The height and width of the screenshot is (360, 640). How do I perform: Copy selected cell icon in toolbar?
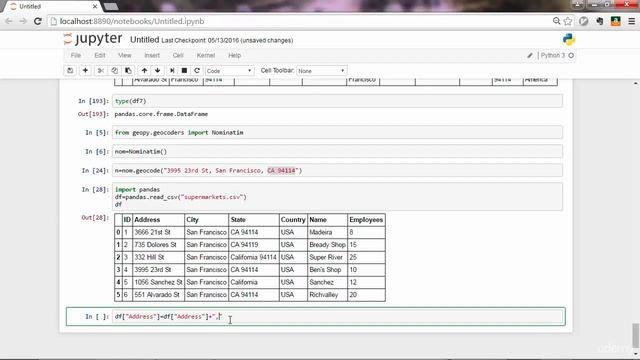pos(114,71)
